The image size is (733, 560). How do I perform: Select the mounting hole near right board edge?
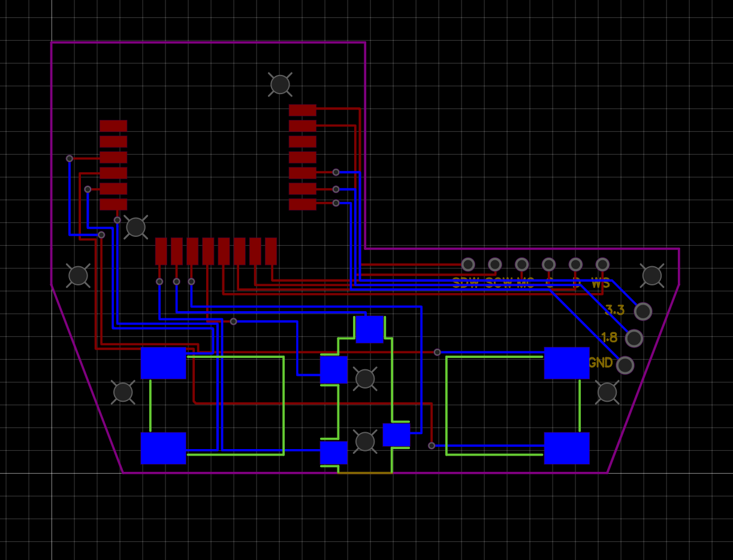[652, 276]
